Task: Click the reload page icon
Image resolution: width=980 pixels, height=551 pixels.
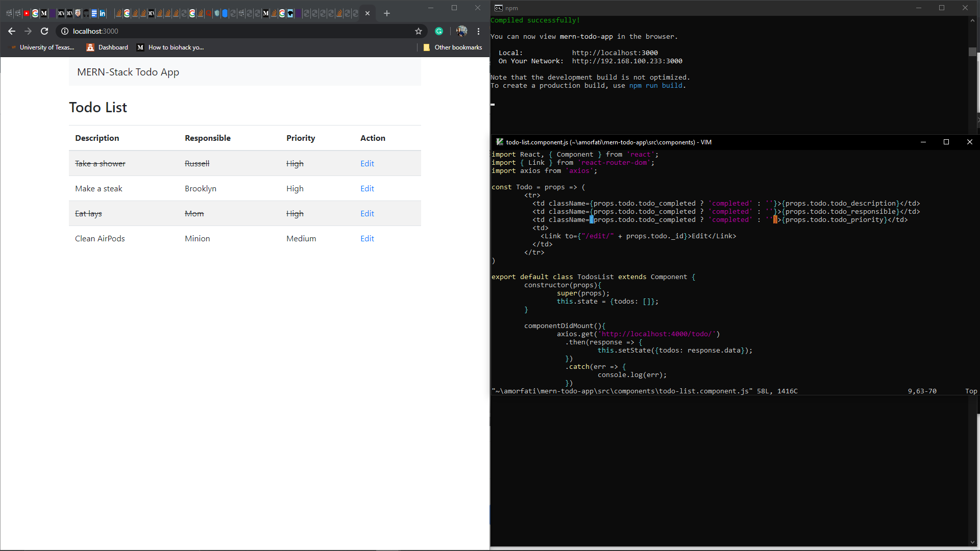Action: click(x=44, y=31)
